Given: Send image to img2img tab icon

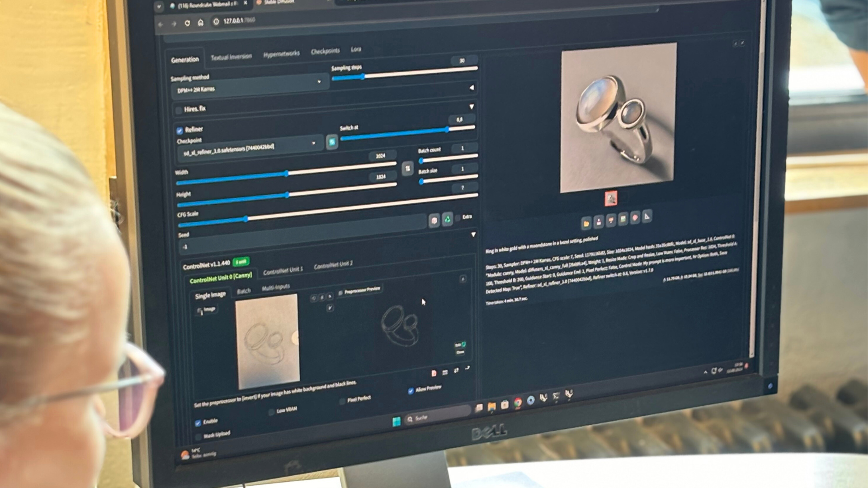Looking at the screenshot, I should pyautogui.click(x=623, y=219).
